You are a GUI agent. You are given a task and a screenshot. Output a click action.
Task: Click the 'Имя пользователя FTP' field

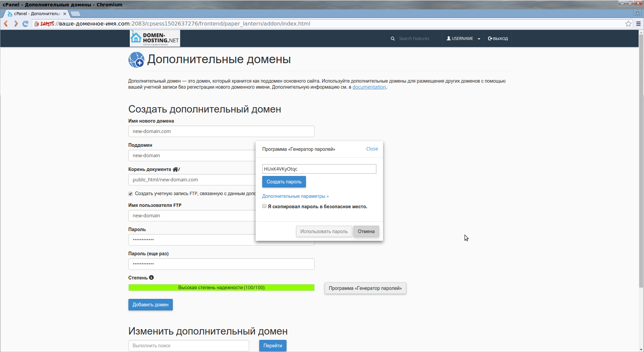(x=192, y=216)
